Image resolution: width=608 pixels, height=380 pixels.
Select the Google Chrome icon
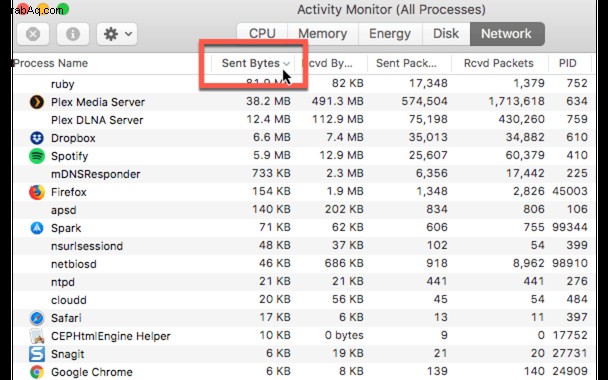click(37, 372)
